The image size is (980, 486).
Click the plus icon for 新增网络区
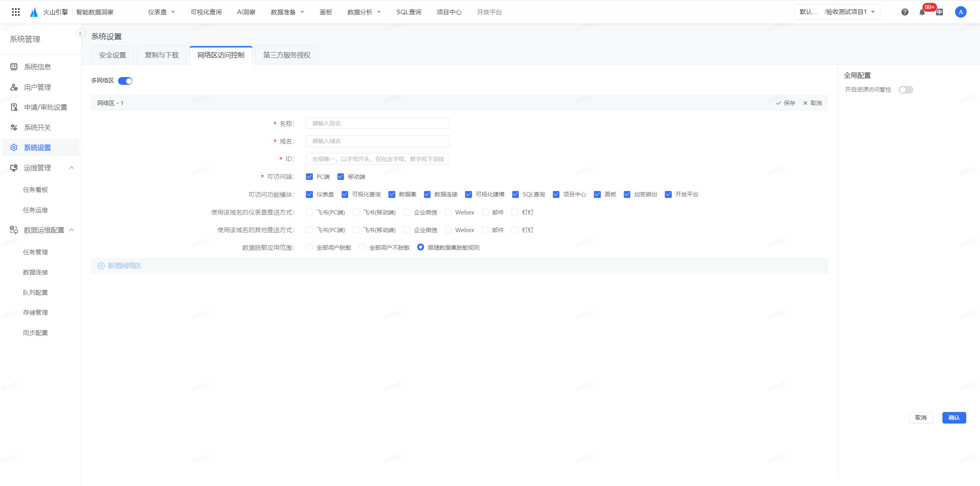pos(101,266)
